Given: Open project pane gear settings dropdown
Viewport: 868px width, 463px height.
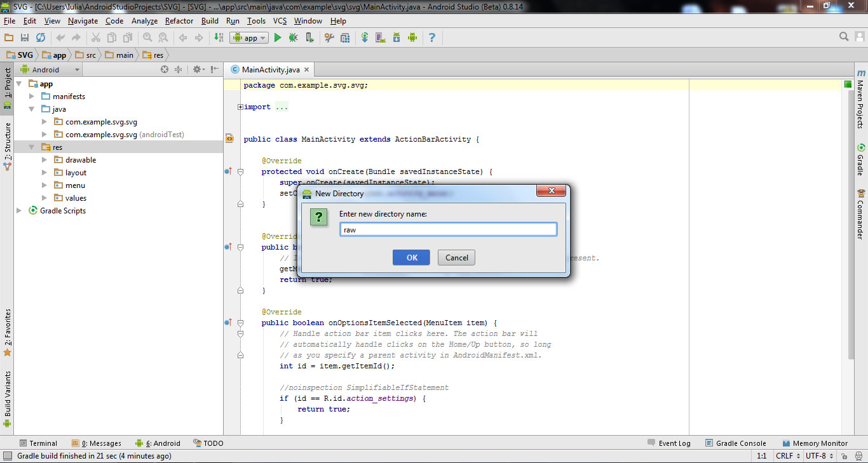Looking at the screenshot, I should click(198, 70).
